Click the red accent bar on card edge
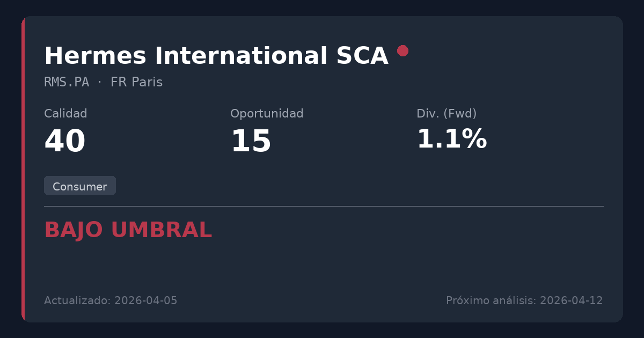Image resolution: width=644 pixels, height=338 pixels. coord(23,169)
